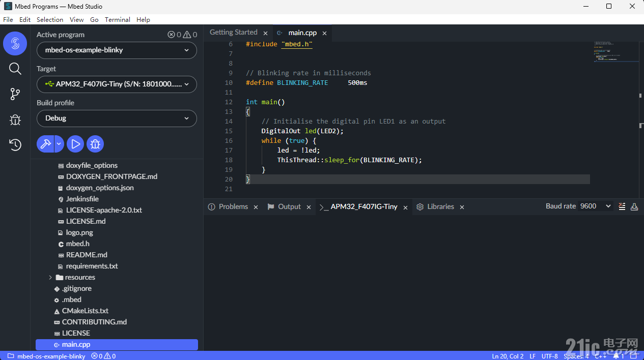Open README.md file
Screen dimensions: 644x360
pyautogui.click(x=87, y=255)
